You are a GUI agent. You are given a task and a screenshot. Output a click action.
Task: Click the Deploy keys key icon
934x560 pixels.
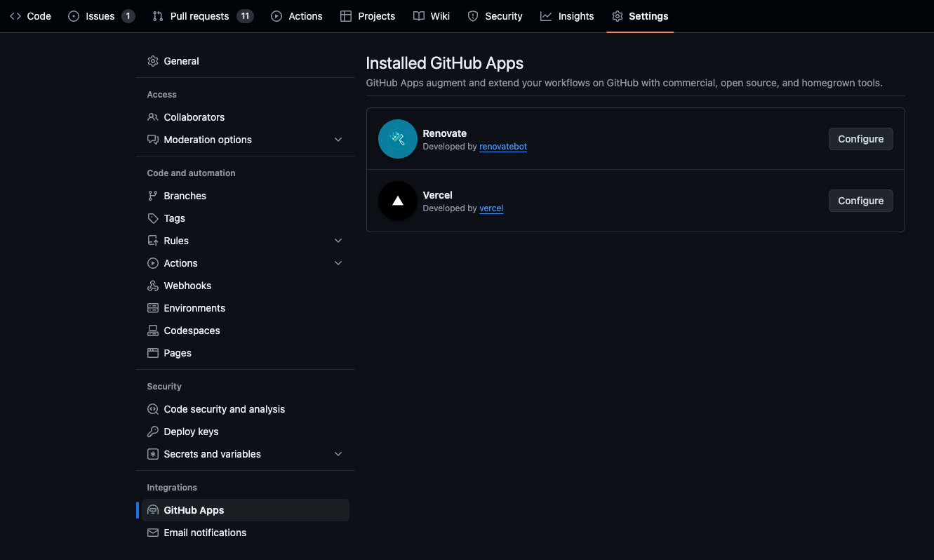pyautogui.click(x=153, y=432)
